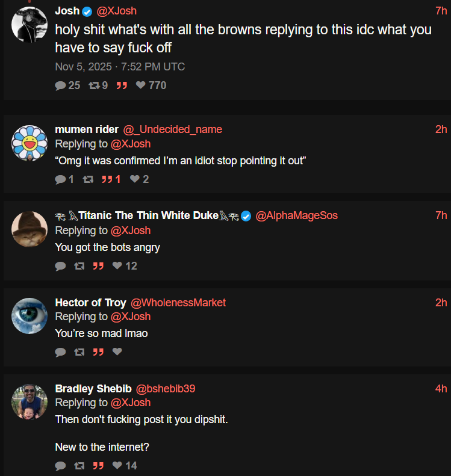Click the heart icon on mumen rider's reply
The width and height of the screenshot is (451, 476).
pos(135,179)
